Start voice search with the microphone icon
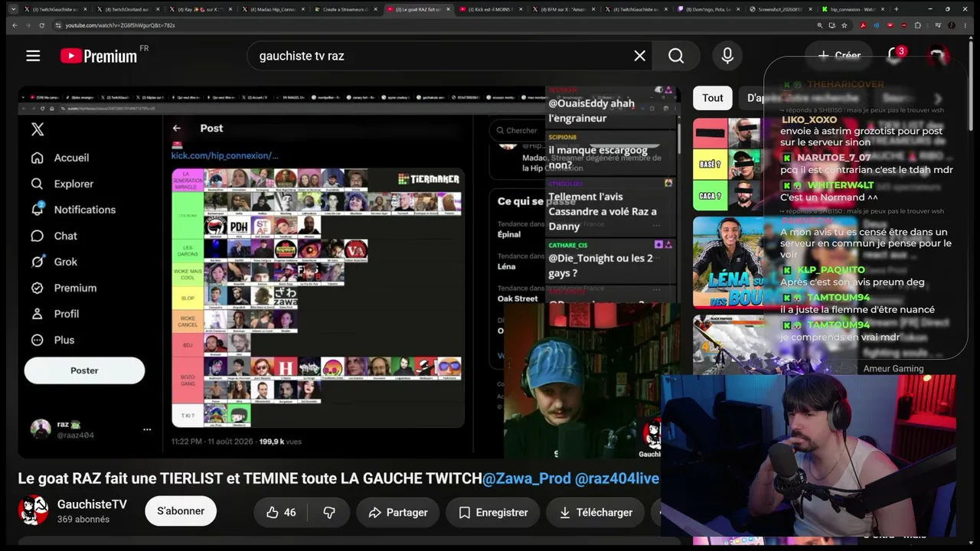Image resolution: width=980 pixels, height=551 pixels. tap(727, 56)
